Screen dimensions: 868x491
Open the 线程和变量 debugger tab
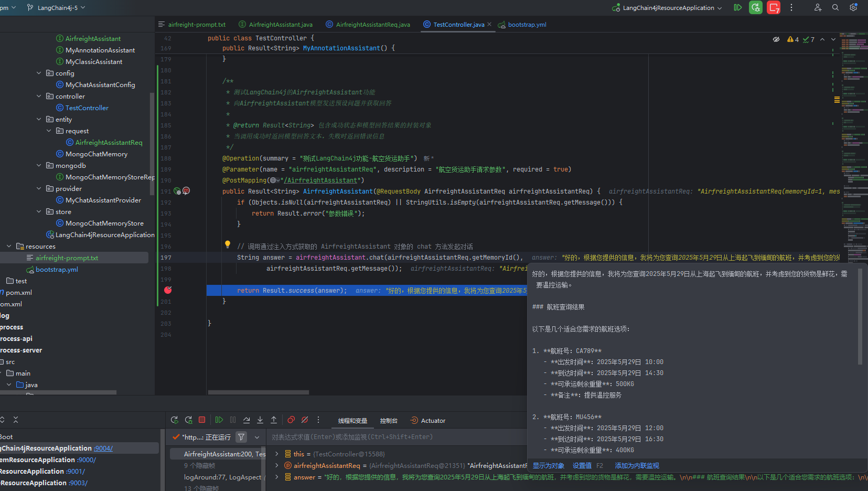click(x=352, y=421)
